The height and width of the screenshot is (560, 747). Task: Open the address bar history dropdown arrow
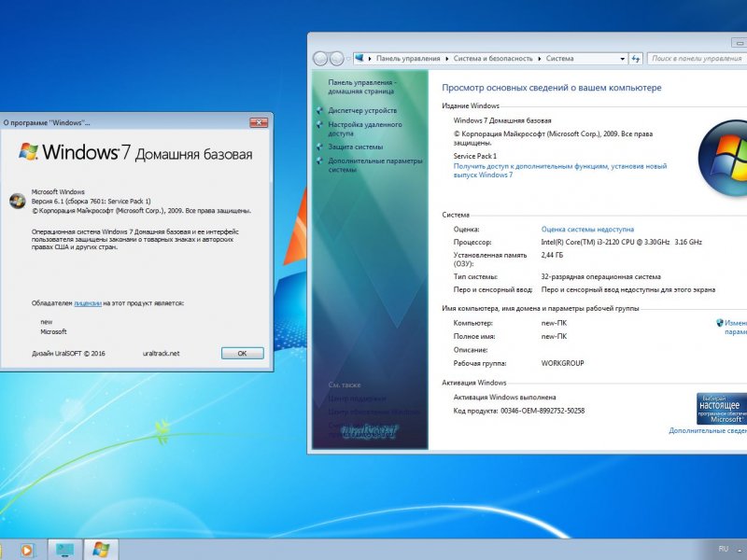[x=622, y=59]
